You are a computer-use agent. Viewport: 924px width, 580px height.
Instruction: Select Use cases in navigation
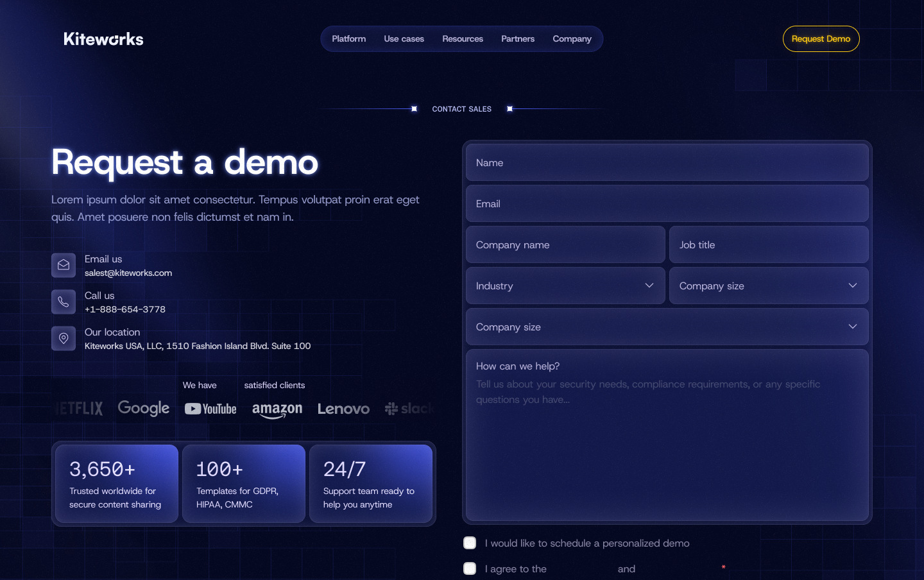(404, 39)
